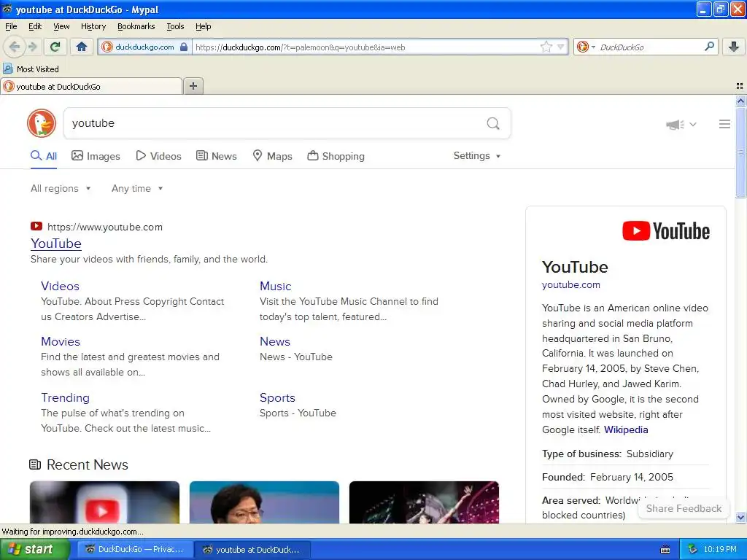
Task: Open the Help menu
Action: tap(203, 26)
